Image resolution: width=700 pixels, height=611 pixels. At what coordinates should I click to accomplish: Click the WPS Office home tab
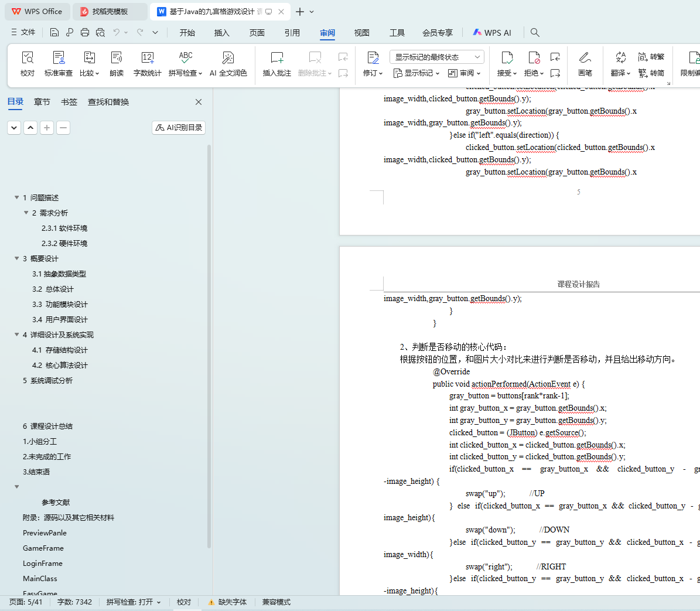[x=37, y=12]
